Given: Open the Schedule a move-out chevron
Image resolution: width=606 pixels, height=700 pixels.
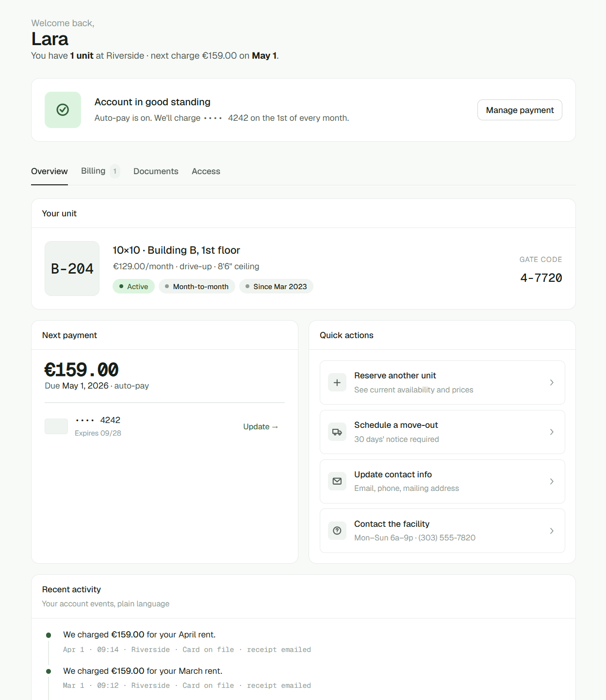Looking at the screenshot, I should (552, 432).
